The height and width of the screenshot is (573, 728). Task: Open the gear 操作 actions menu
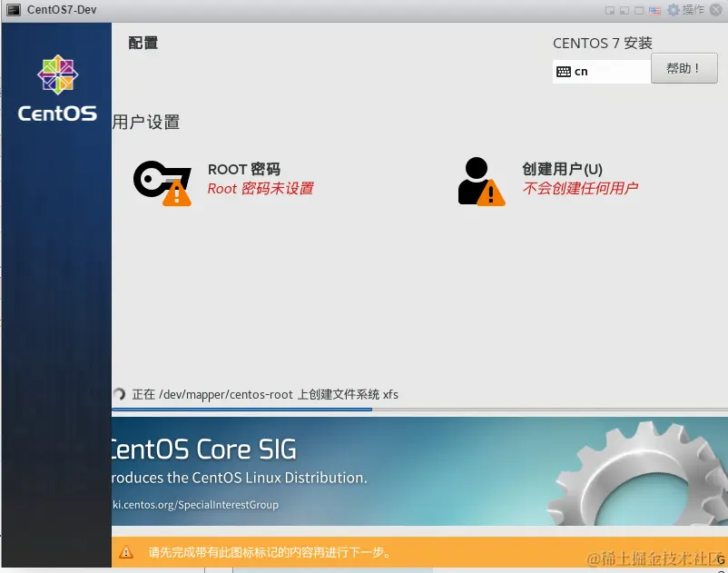(685, 10)
